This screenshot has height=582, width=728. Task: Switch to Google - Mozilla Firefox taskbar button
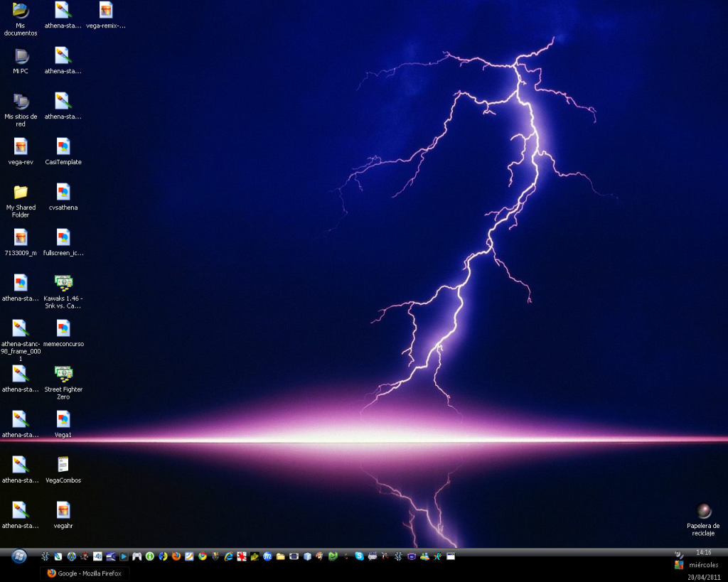point(85,573)
